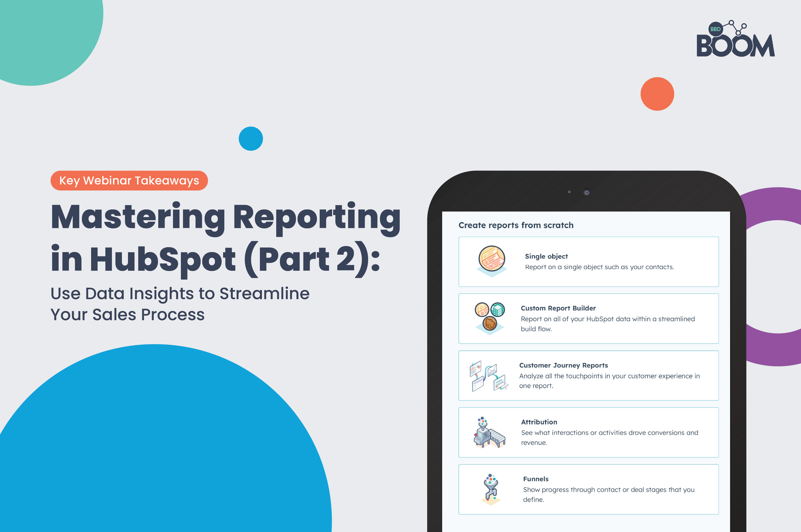The width and height of the screenshot is (801, 532).
Task: Click the 'Custom Report Builder' title text
Action: click(x=558, y=308)
